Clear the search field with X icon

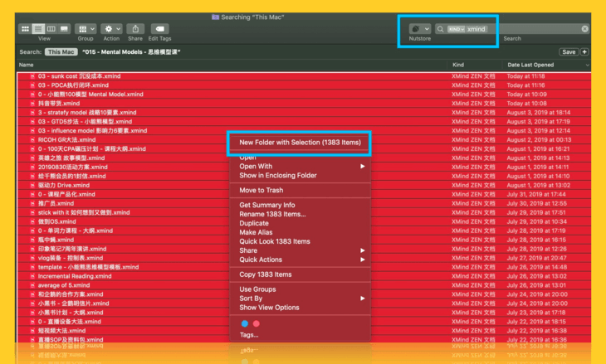pyautogui.click(x=584, y=29)
